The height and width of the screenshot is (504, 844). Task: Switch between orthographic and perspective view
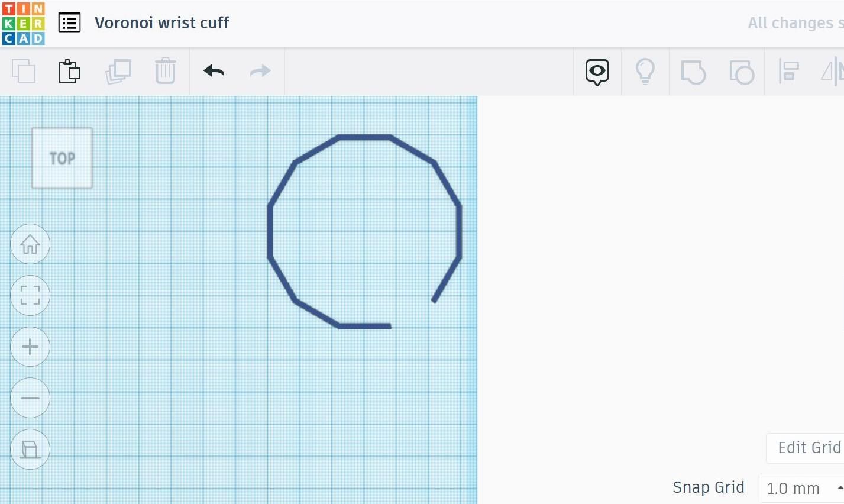(x=30, y=449)
